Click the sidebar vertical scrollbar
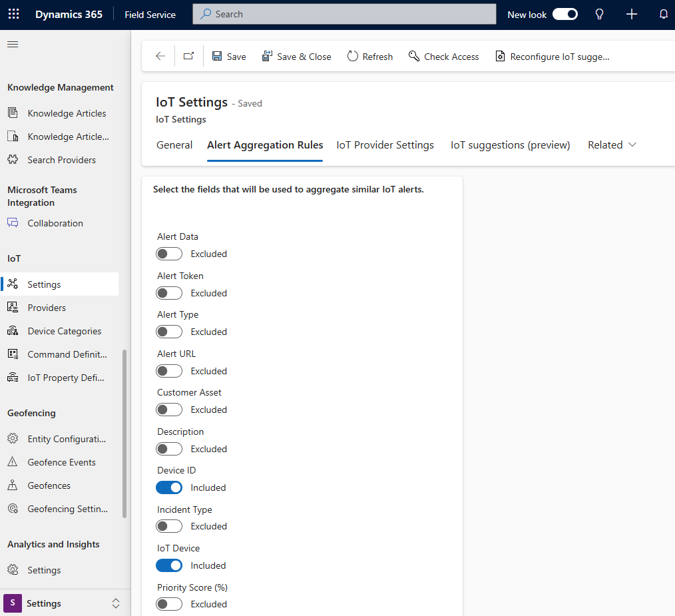The width and height of the screenshot is (675, 616). click(x=124, y=434)
